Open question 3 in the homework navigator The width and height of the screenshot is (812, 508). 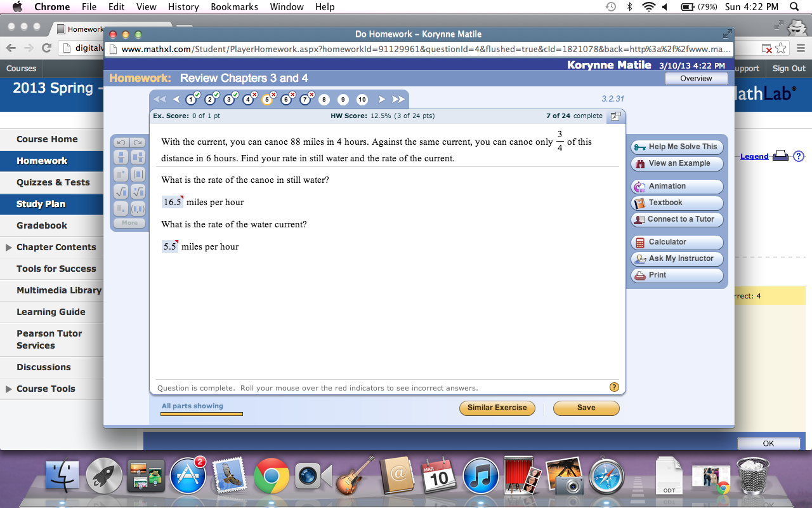tap(229, 99)
